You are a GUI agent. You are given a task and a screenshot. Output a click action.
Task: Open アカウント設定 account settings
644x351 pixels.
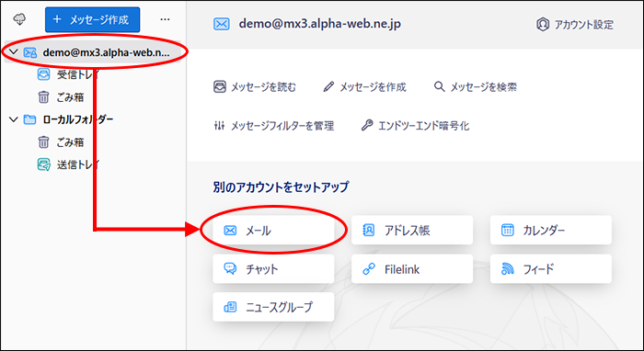tap(575, 25)
